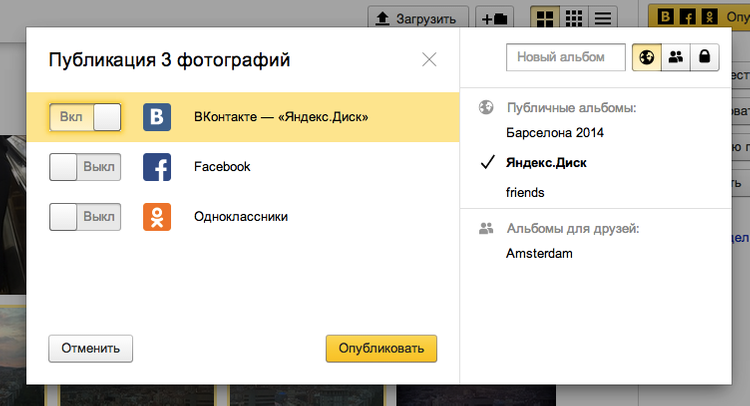
Task: Click the Facebook logo icon
Action: pos(157,167)
